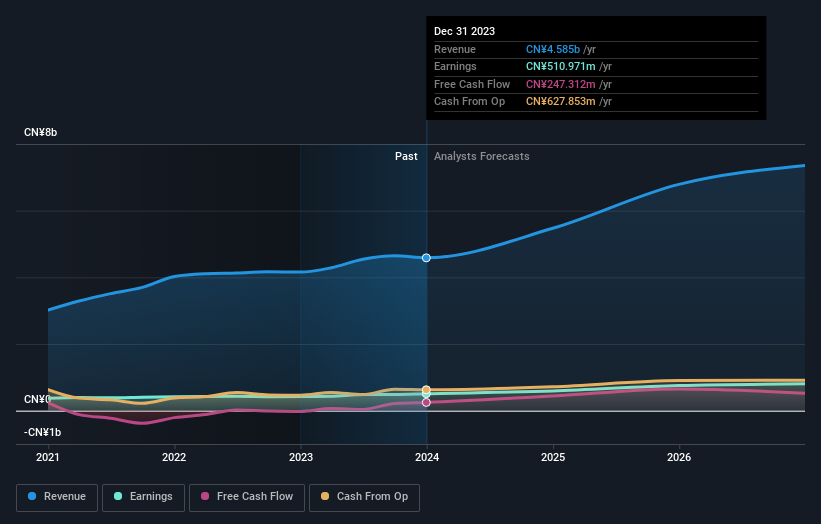The image size is (821, 524).
Task: Click the Past section label
Action: pyautogui.click(x=406, y=157)
